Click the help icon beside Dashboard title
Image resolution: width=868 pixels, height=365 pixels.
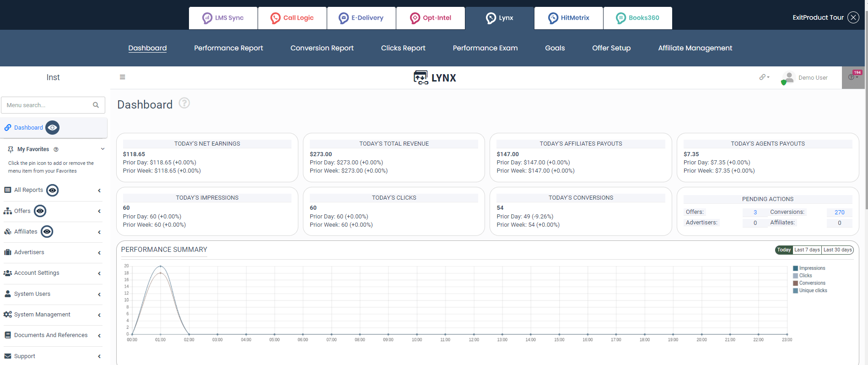[184, 103]
